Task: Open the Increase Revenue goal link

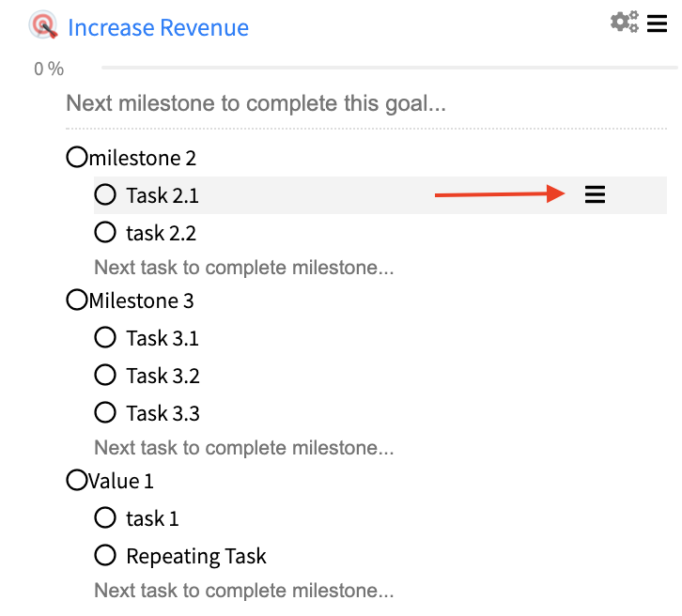Action: [159, 28]
